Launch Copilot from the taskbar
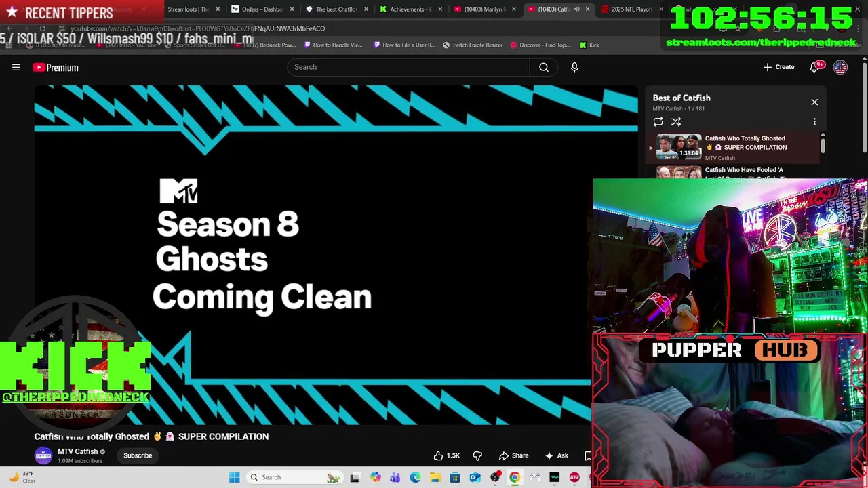868x488 pixels. tap(375, 477)
